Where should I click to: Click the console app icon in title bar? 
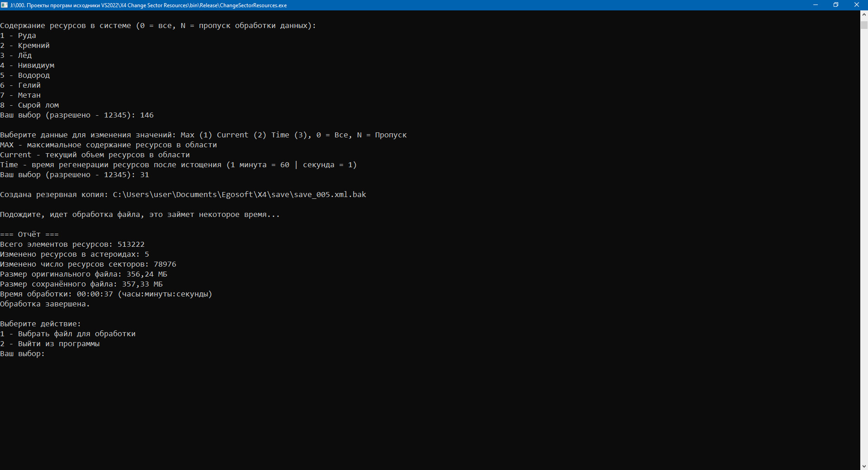coord(5,5)
